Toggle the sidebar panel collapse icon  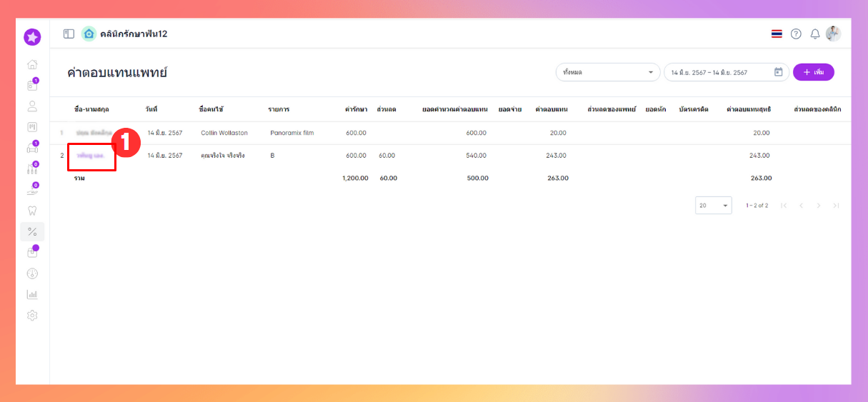point(69,34)
